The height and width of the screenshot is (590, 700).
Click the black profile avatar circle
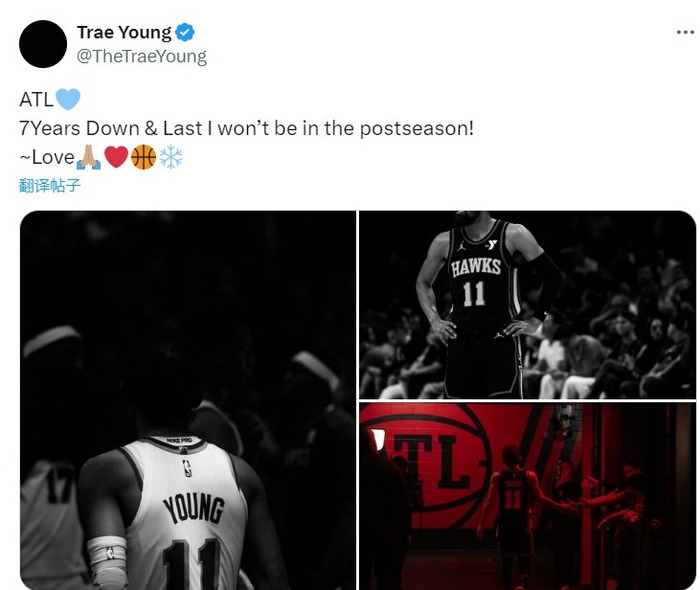pyautogui.click(x=43, y=44)
